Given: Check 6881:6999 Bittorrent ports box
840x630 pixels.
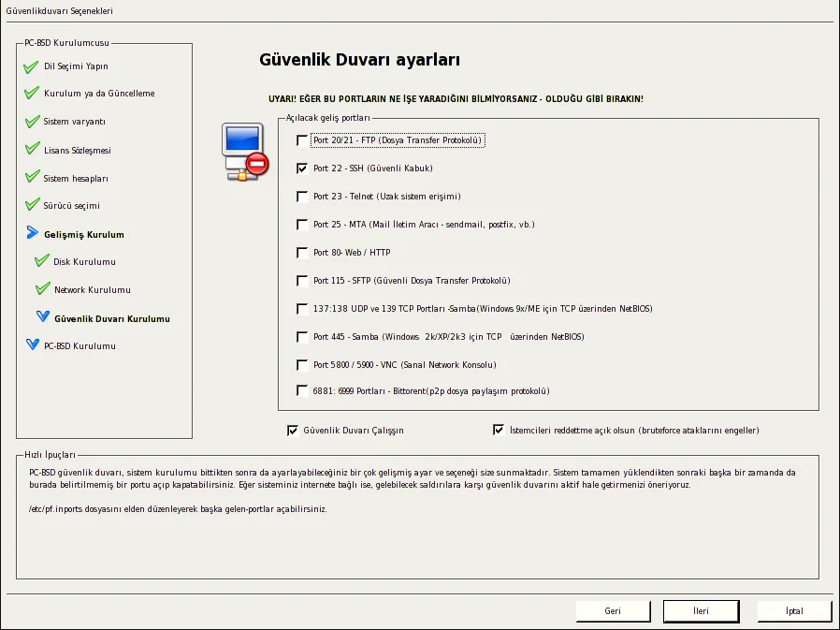Looking at the screenshot, I should (x=302, y=390).
